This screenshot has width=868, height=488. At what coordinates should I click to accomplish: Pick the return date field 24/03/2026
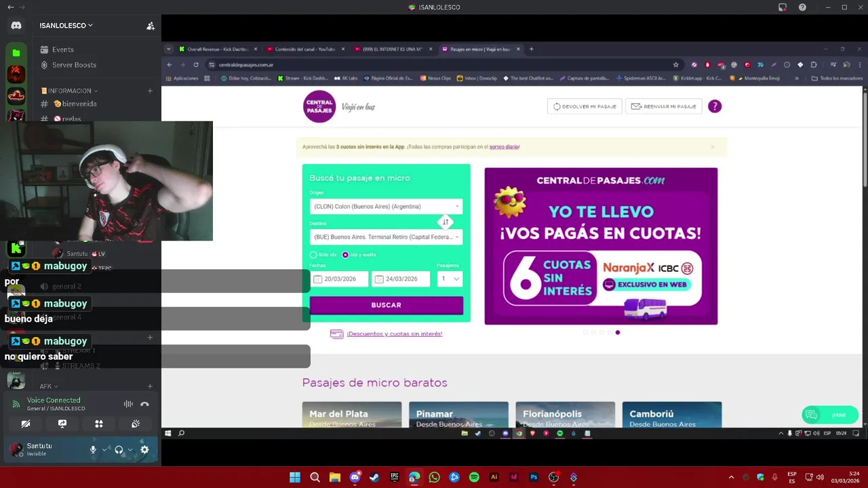400,279
